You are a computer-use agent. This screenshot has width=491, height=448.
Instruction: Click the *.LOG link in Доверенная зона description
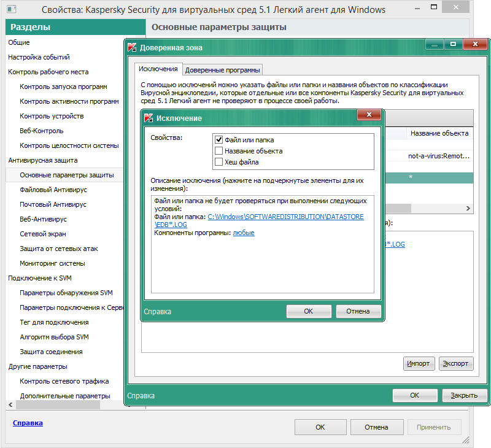[395, 244]
